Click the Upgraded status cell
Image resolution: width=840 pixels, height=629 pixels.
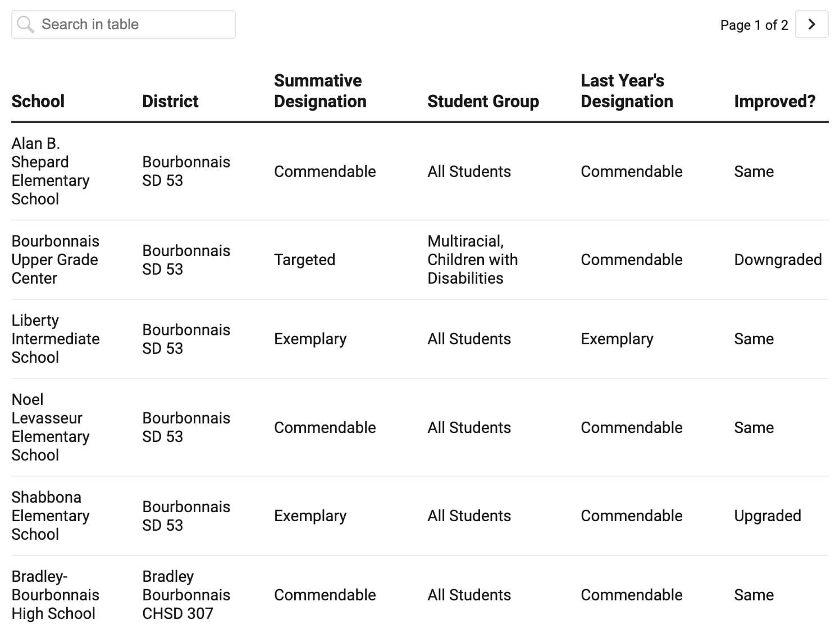(x=767, y=516)
